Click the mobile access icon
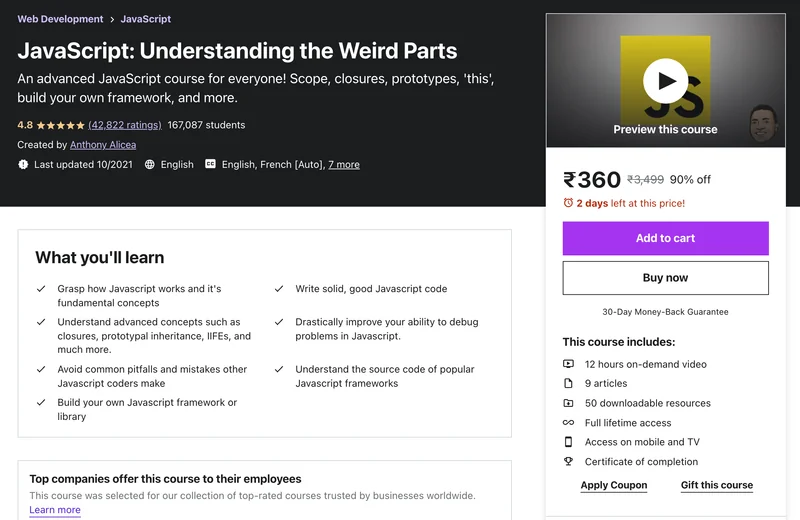This screenshot has height=520, width=800. (x=568, y=442)
